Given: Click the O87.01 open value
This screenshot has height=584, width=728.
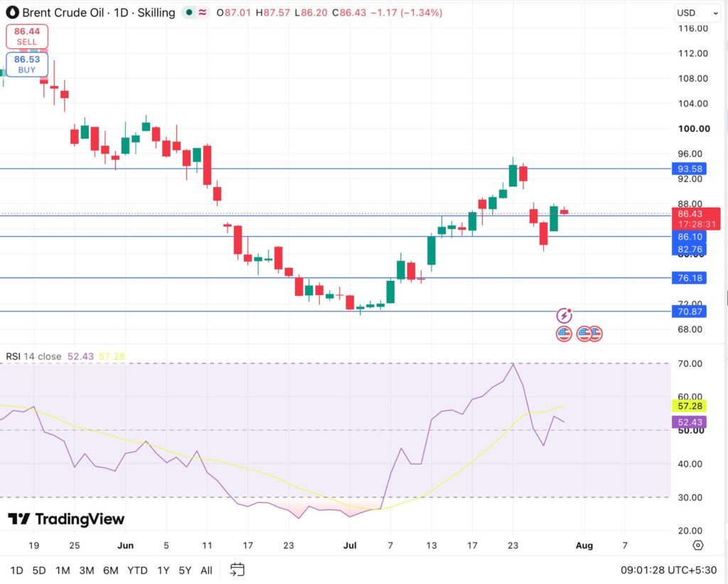Looking at the screenshot, I should [234, 13].
